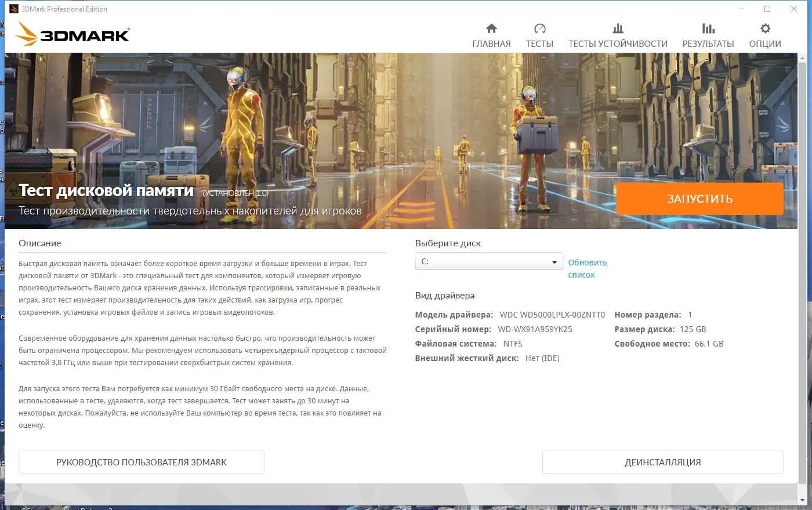Click the УСТАНОВЛЕН 1.0 label
The height and width of the screenshot is (510, 812).
point(235,193)
